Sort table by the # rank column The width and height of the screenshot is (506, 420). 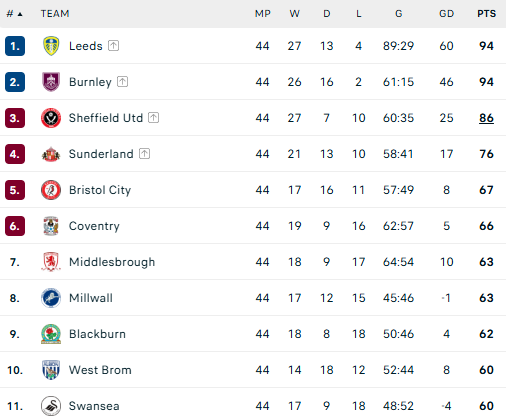[14, 14]
